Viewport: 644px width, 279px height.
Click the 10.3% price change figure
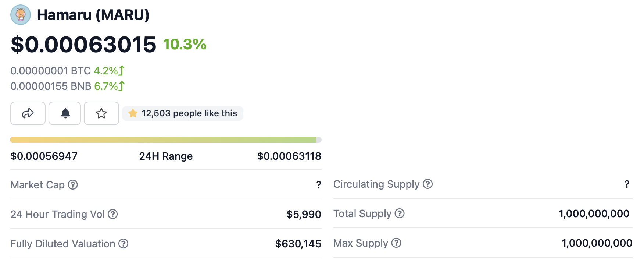[x=185, y=45]
